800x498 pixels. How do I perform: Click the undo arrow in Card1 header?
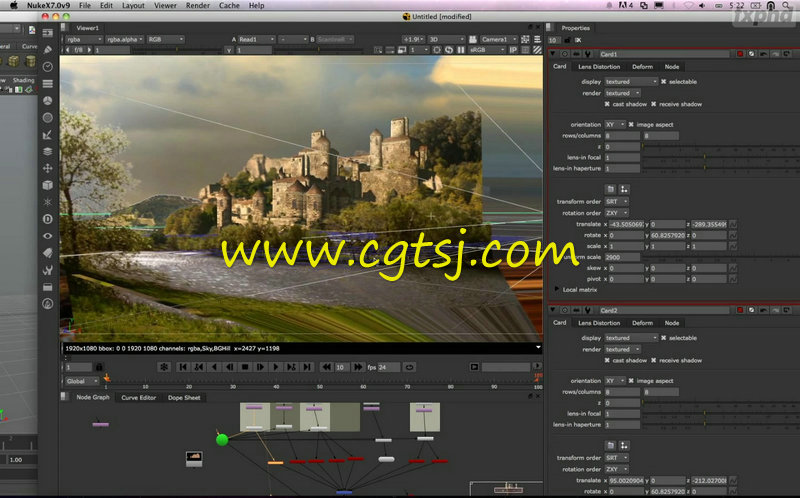pyautogui.click(x=764, y=54)
